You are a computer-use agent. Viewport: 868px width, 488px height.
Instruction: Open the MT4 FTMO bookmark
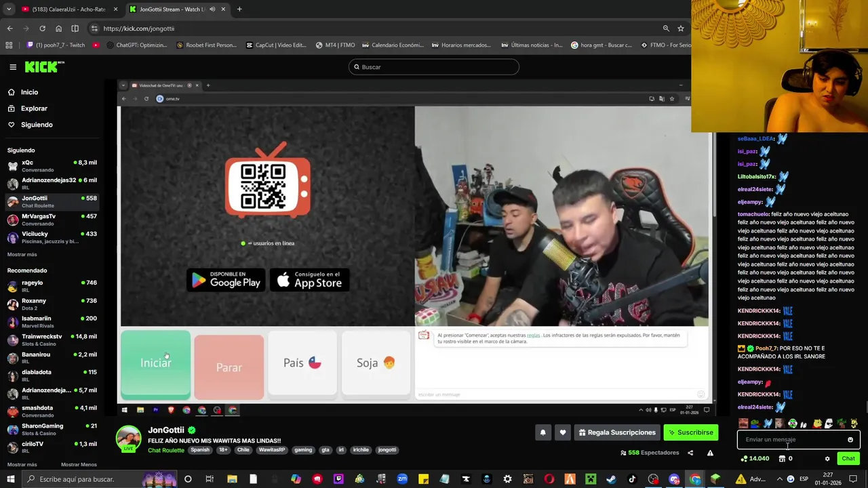click(x=335, y=45)
